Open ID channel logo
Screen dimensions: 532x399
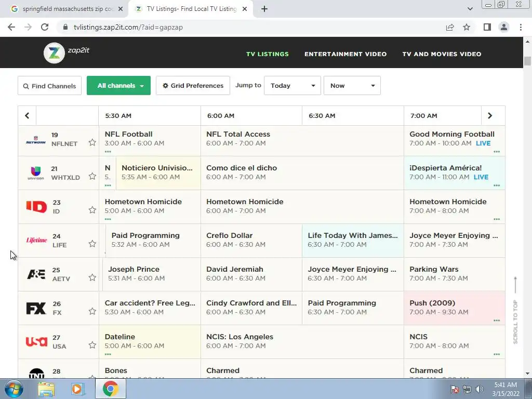pos(36,207)
